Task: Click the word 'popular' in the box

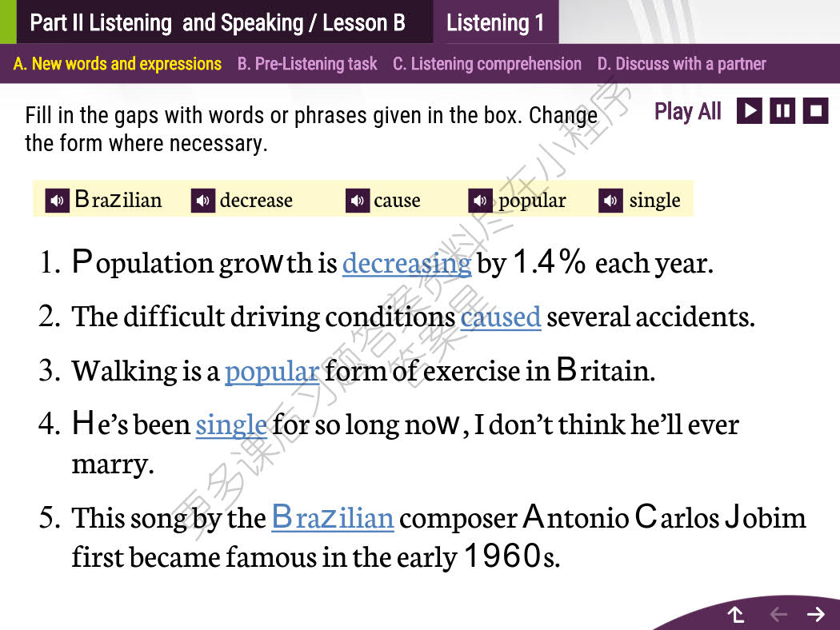Action: click(532, 201)
